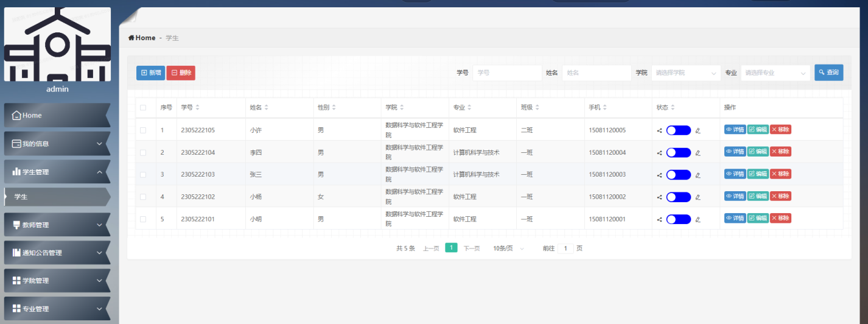Toggle the status switch for 李四
868x324 pixels.
[679, 152]
